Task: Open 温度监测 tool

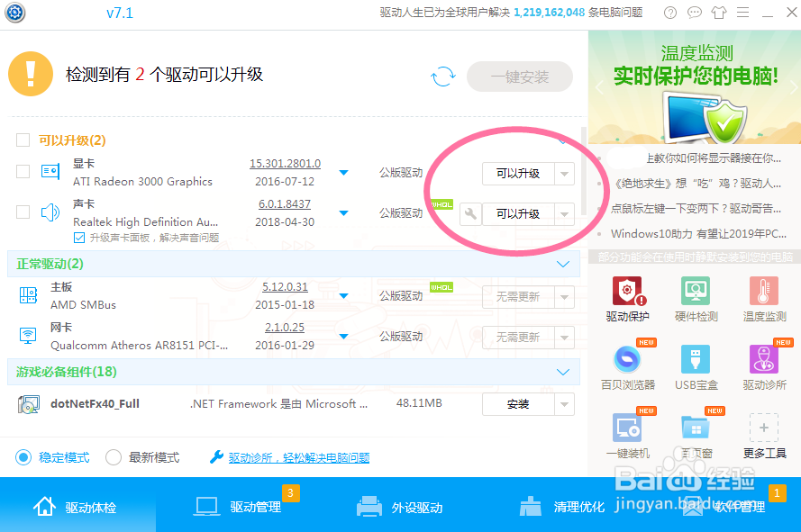Action: (x=764, y=300)
